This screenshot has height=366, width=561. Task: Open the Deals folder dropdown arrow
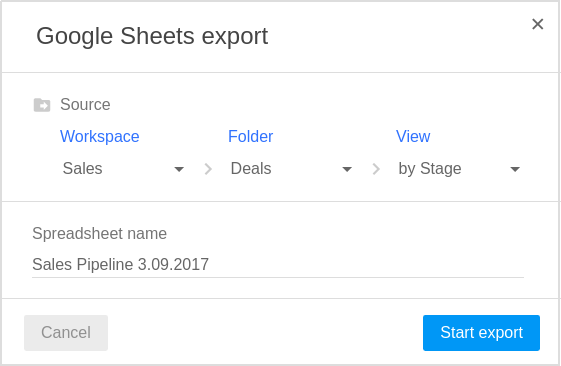coord(347,169)
